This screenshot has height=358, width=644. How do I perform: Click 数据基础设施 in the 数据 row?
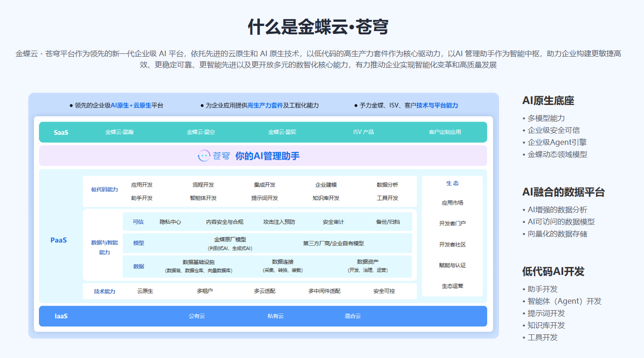198,262
